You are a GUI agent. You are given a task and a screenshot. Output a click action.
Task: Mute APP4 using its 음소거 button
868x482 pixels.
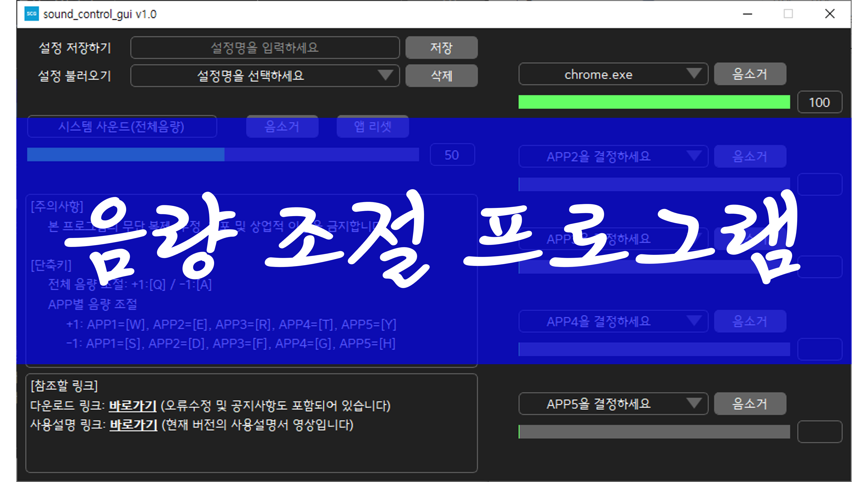pos(750,321)
